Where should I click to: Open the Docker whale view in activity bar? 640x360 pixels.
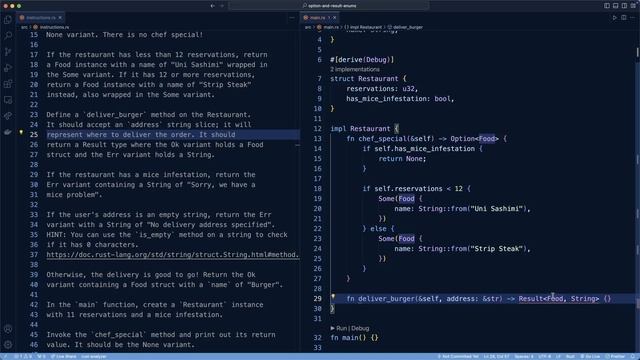click(x=8, y=132)
